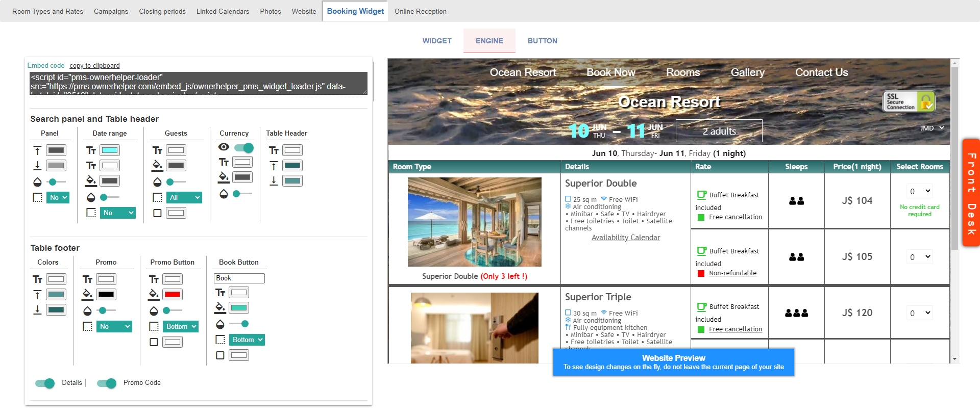Open the Date range border dropdown

point(118,213)
